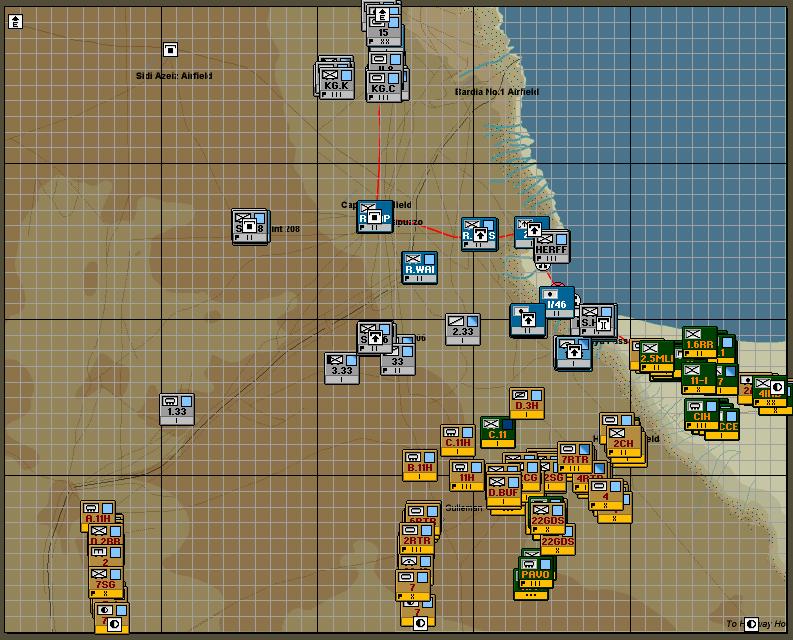Select the green 1.6RR counter

tap(699, 342)
